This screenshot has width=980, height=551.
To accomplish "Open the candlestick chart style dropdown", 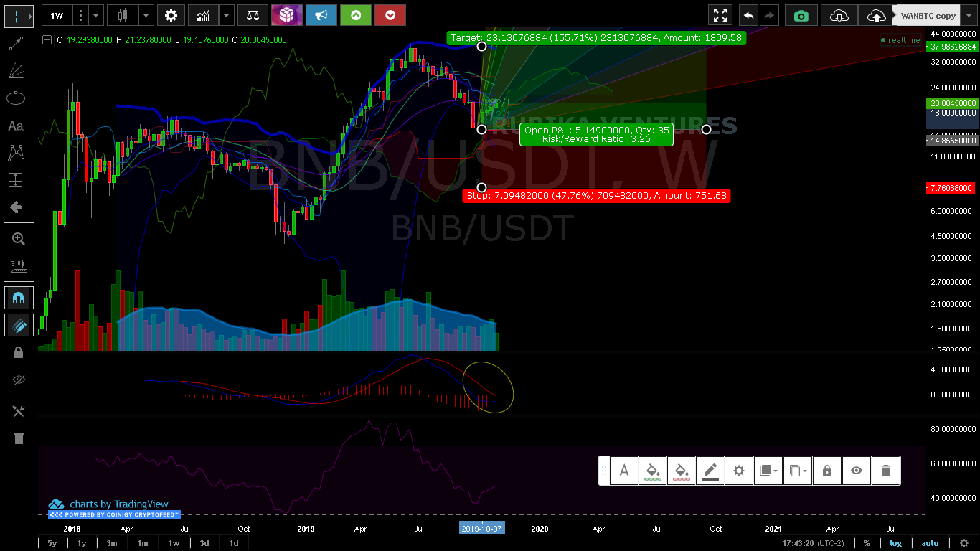I will [x=146, y=15].
